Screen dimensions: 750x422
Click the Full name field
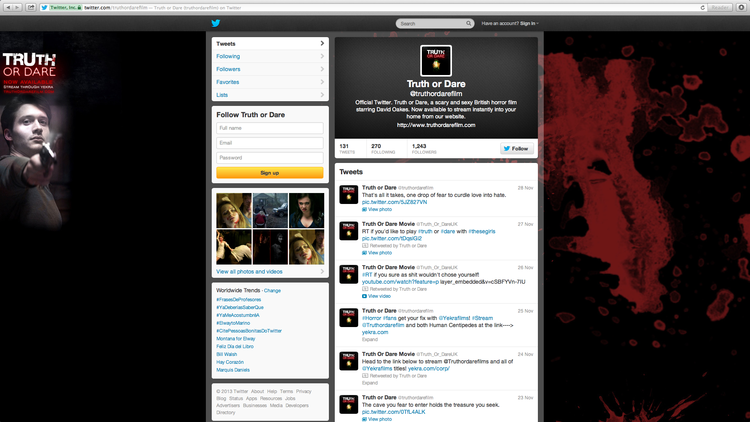tap(270, 128)
